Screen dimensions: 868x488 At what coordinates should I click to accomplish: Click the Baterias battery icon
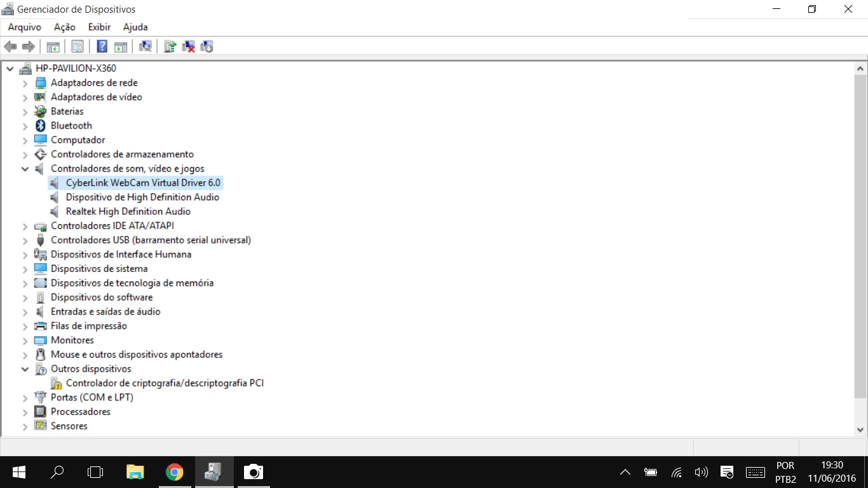[41, 111]
